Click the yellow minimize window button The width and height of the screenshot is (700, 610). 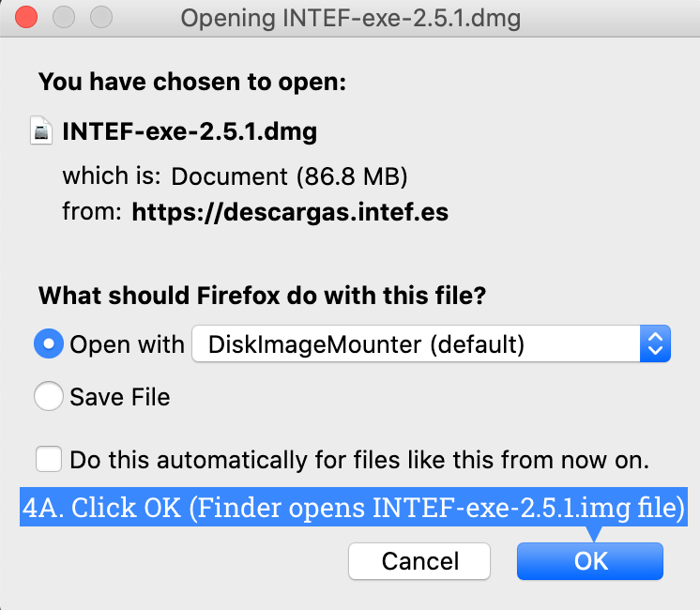pyautogui.click(x=64, y=17)
